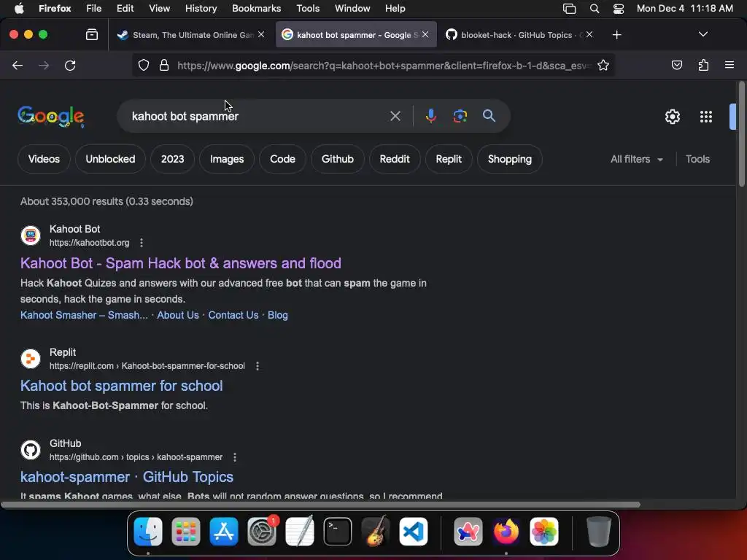Open Photos app from Dock

point(544,532)
